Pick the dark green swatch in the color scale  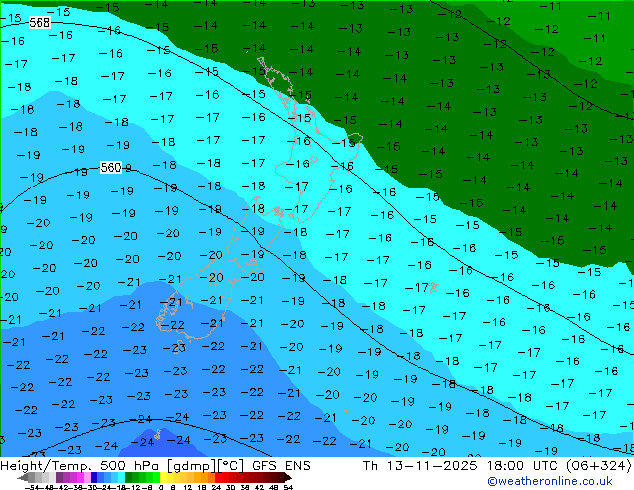pos(128,477)
